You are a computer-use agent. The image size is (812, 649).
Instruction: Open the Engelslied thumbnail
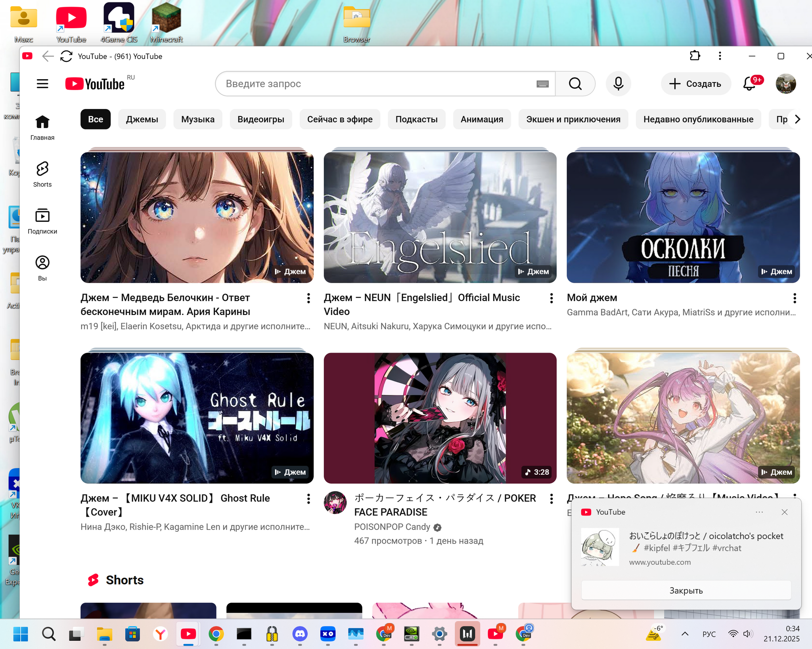point(440,218)
